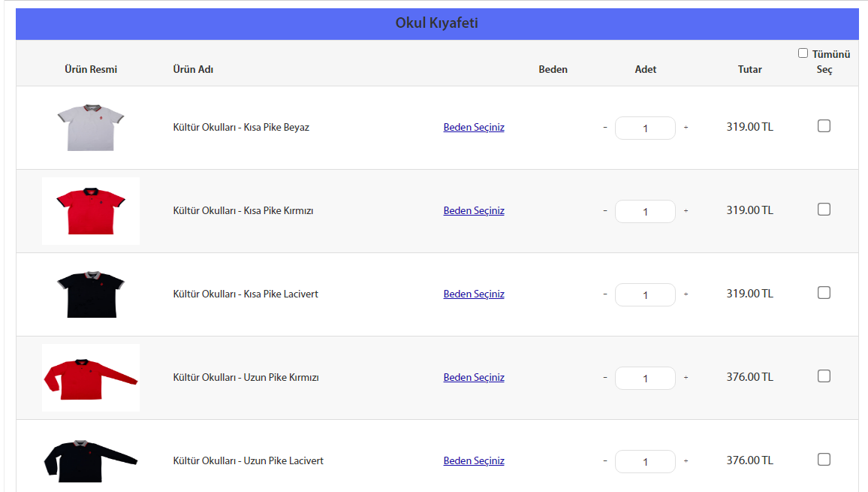Screen dimensions: 868x492
Task: Increase quantity for Uzun Pike Lacivert
Action: [x=686, y=460]
